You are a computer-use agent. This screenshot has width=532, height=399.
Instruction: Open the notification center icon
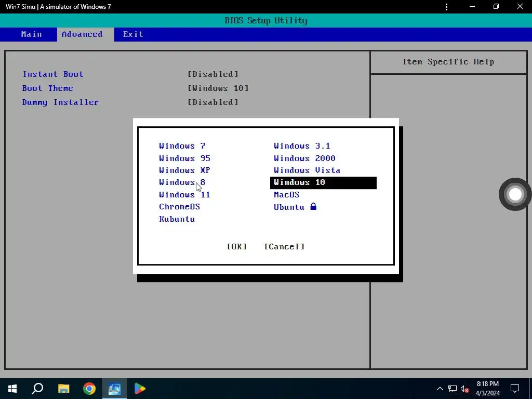pos(515,389)
